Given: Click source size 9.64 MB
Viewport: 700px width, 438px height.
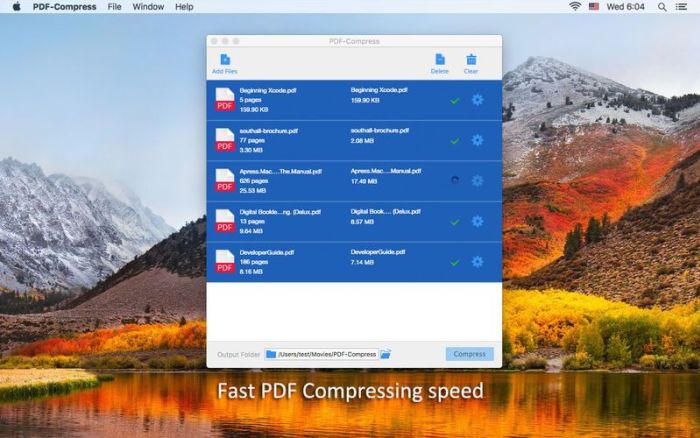Looking at the screenshot, I should (251, 231).
